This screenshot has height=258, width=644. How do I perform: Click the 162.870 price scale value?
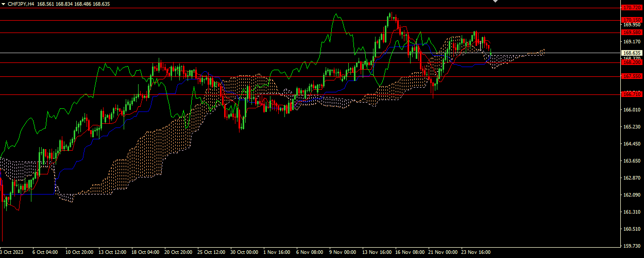pos(632,178)
